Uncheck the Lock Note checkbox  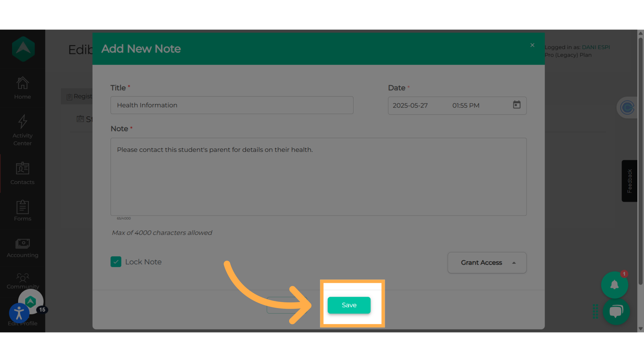click(x=116, y=262)
